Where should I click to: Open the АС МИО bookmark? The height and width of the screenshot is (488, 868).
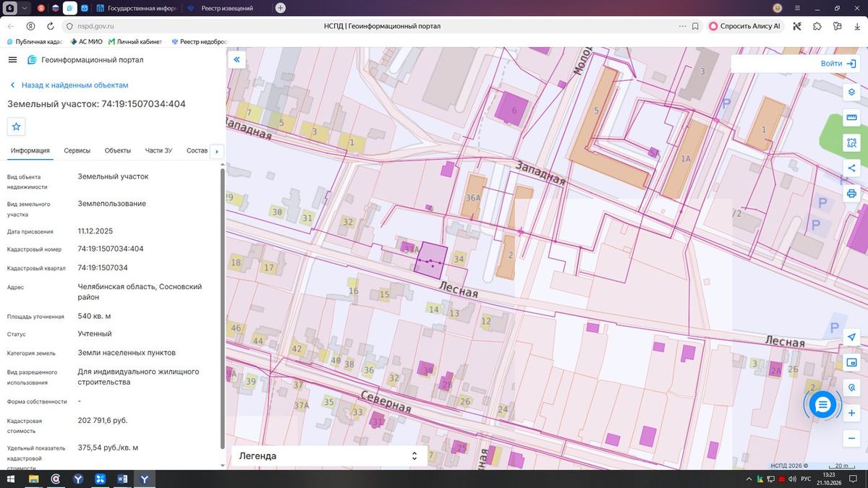[86, 42]
